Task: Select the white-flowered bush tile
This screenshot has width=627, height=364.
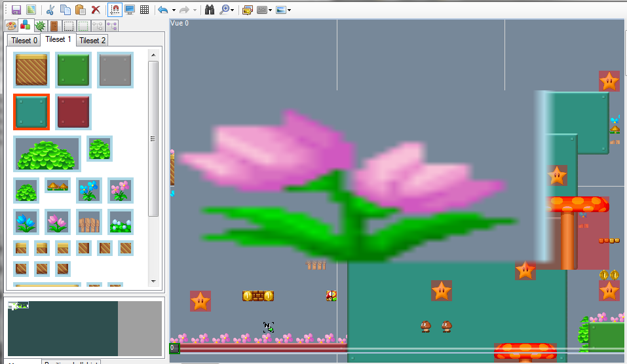Action: (121, 222)
